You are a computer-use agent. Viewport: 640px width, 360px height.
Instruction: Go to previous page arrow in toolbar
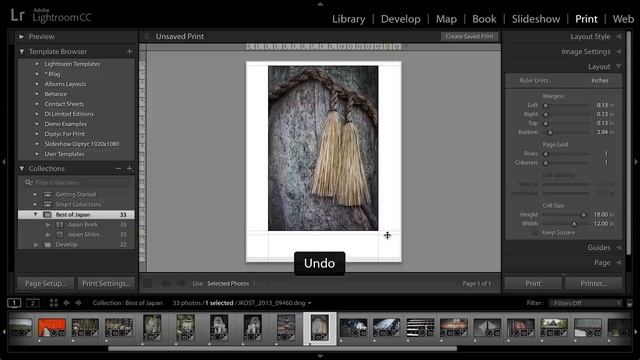165,283
